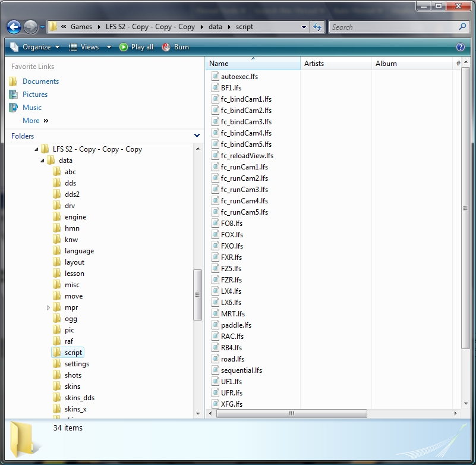Click the horizontal scrollbar thumb in file list
Viewport: 476px width, 465px height.
(291, 413)
